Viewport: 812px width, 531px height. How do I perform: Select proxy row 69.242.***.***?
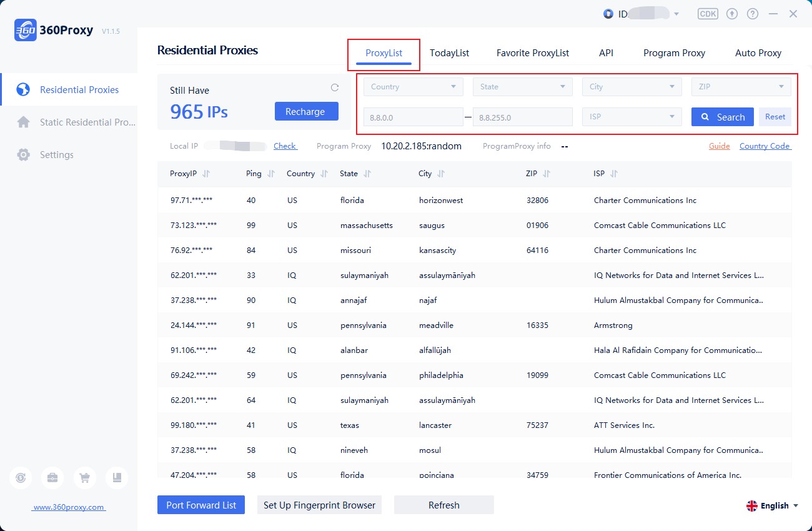[x=475, y=375]
